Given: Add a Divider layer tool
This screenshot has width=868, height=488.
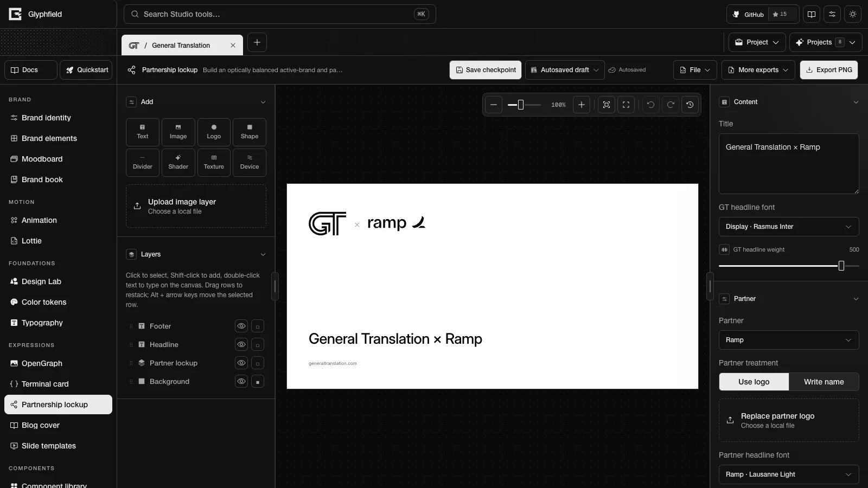Looking at the screenshot, I should point(143,163).
